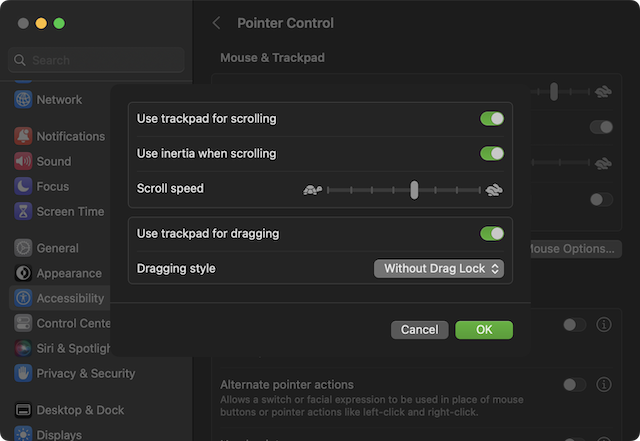This screenshot has width=640, height=441.
Task: Click the Network globe icon in sidebar
Action: (23, 100)
